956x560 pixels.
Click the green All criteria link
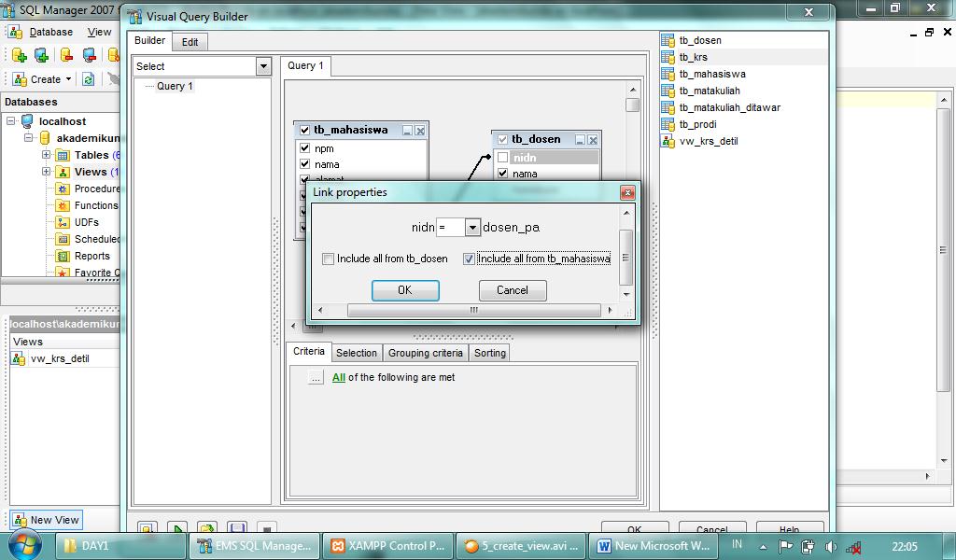(338, 378)
